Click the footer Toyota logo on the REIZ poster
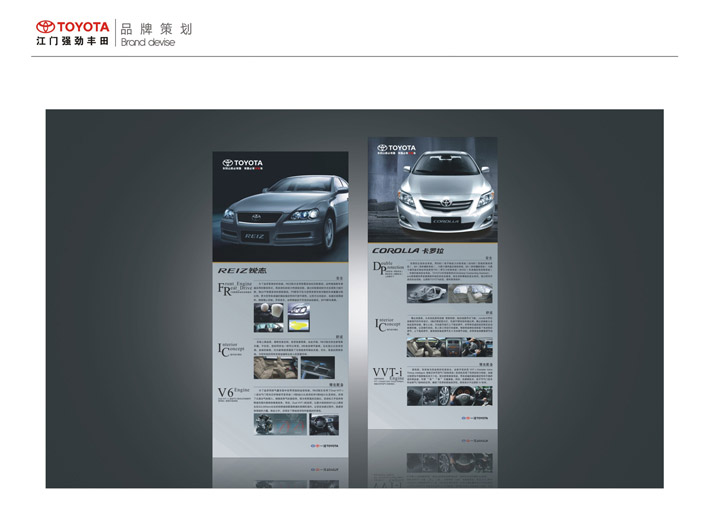This screenshot has width=709, height=530. tap(325, 445)
